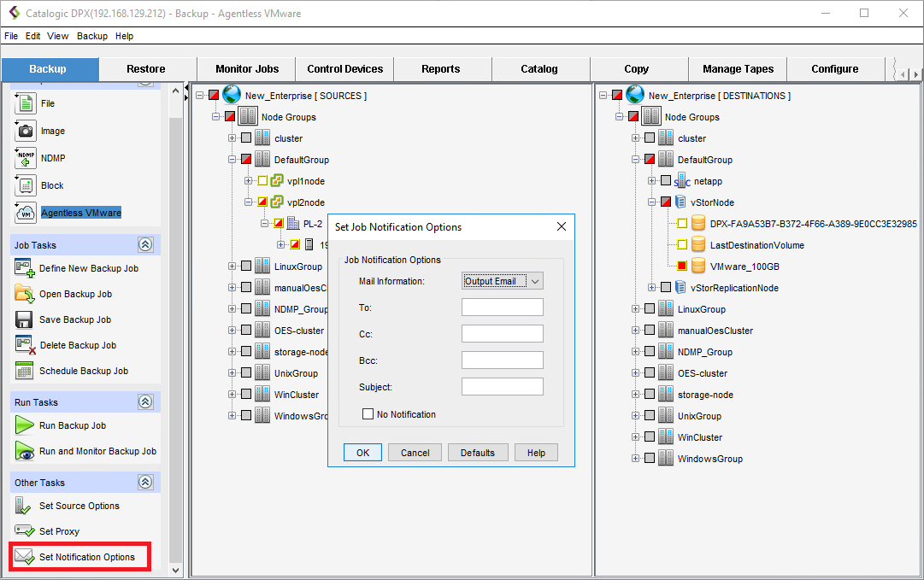Screen dimensions: 924x580
Task: Switch to the Restore tab
Action: click(x=146, y=69)
